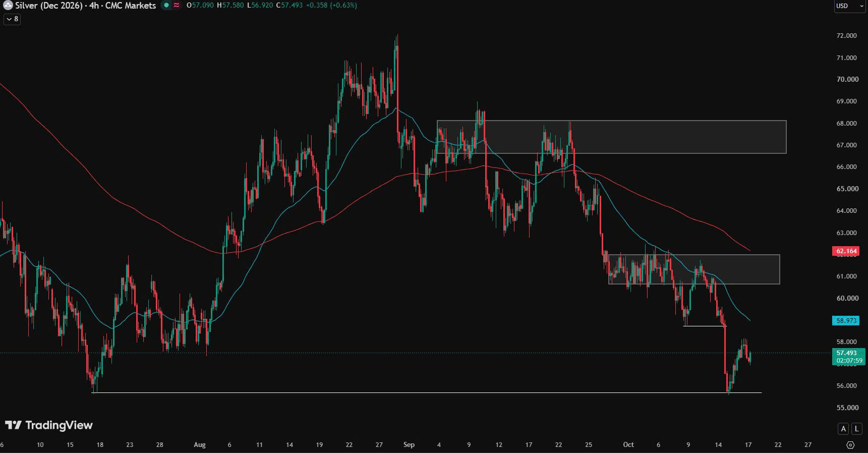The width and height of the screenshot is (868, 453).
Task: Click the Aug label on time axis
Action: tap(200, 445)
